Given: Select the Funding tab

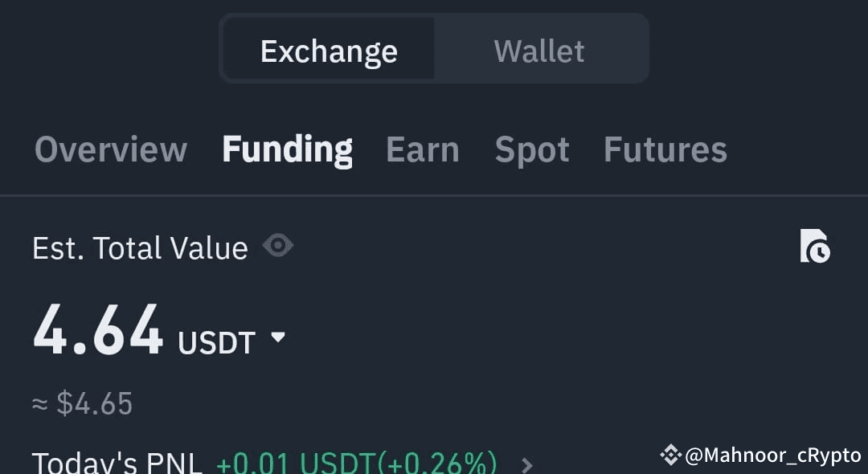Looking at the screenshot, I should 287,150.
